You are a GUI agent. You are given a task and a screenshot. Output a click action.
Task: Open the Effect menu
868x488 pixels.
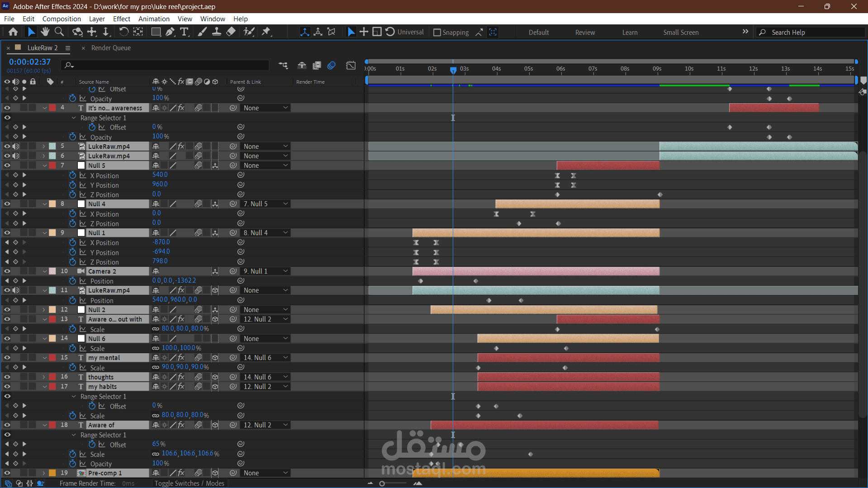[121, 19]
